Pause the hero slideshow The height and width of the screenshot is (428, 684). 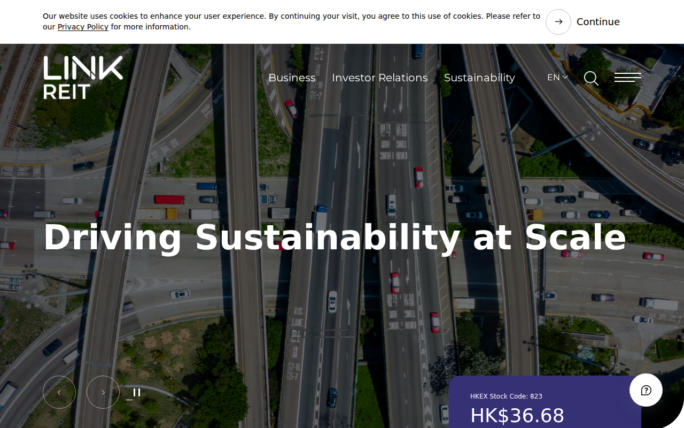tap(137, 392)
